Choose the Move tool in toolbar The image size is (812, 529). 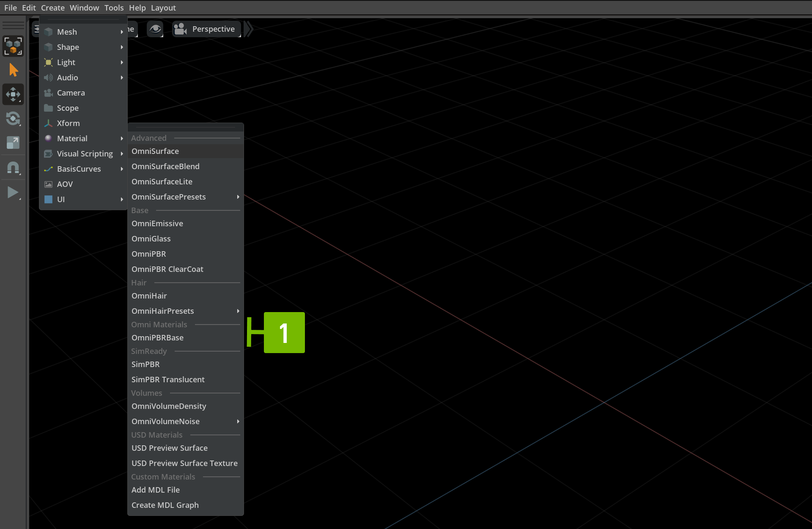click(x=13, y=94)
